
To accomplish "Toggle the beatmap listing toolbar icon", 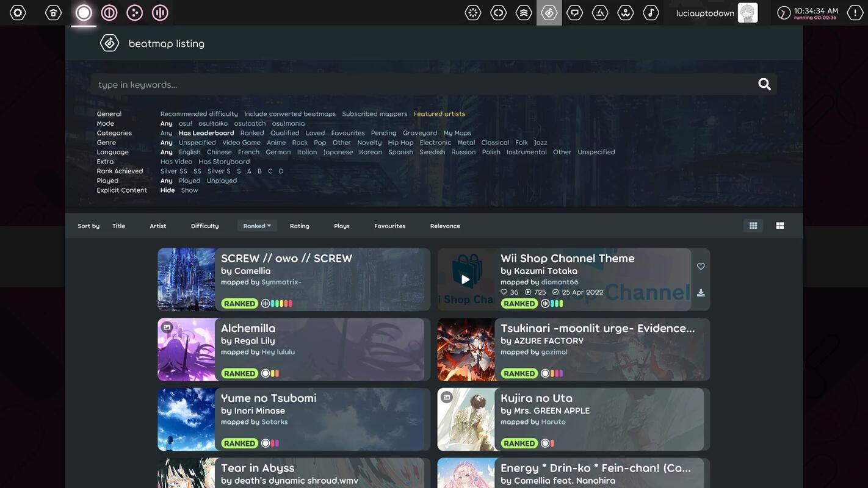I will 549,13.
